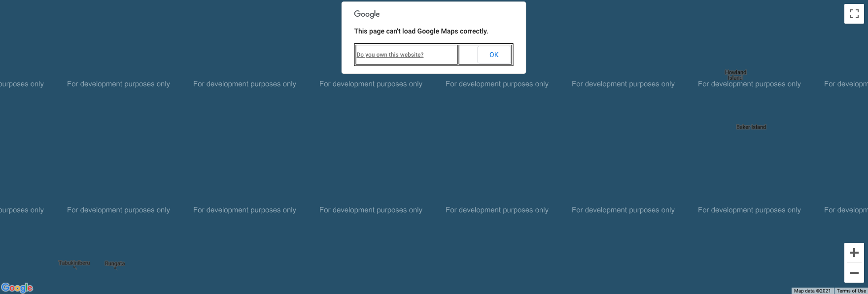Click the 'Map data ©2021' attribution text
The width and height of the screenshot is (868, 294).
[x=812, y=291]
